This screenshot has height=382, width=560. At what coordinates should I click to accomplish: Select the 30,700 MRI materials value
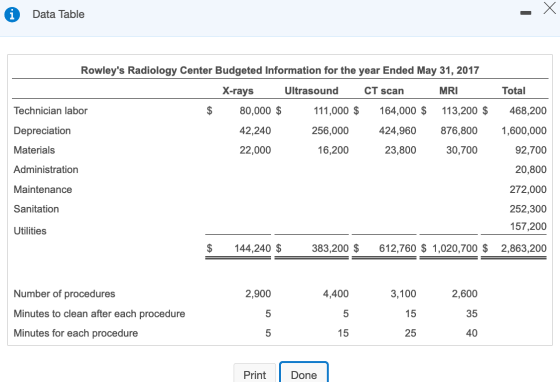[x=462, y=150]
